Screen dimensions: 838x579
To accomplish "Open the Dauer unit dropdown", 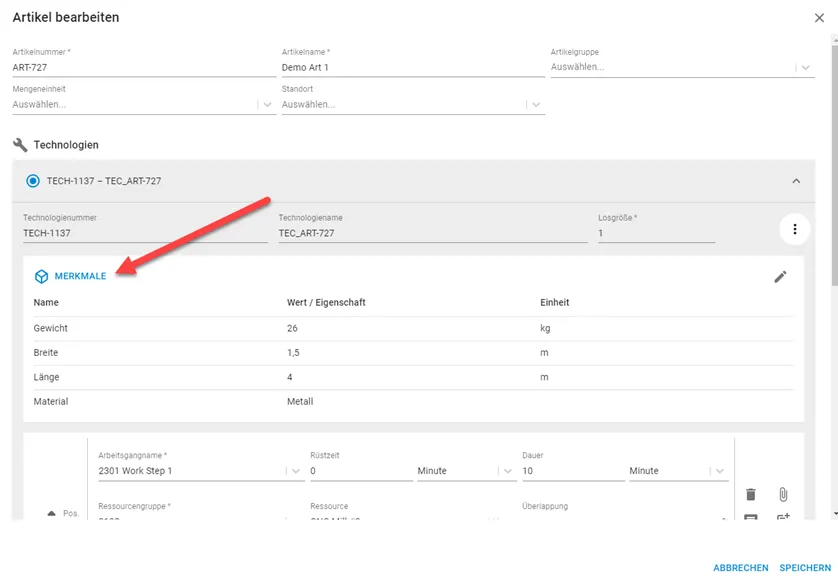I will click(679, 471).
